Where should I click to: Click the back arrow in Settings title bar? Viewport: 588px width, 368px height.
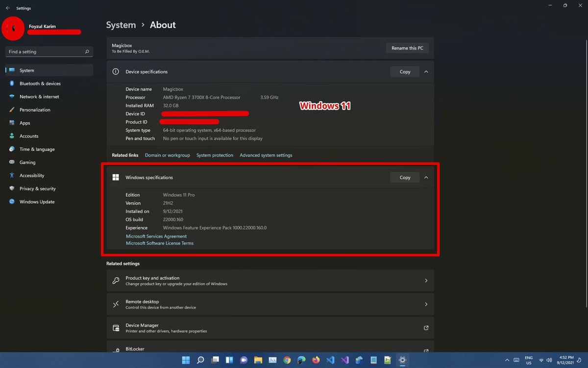pos(7,8)
